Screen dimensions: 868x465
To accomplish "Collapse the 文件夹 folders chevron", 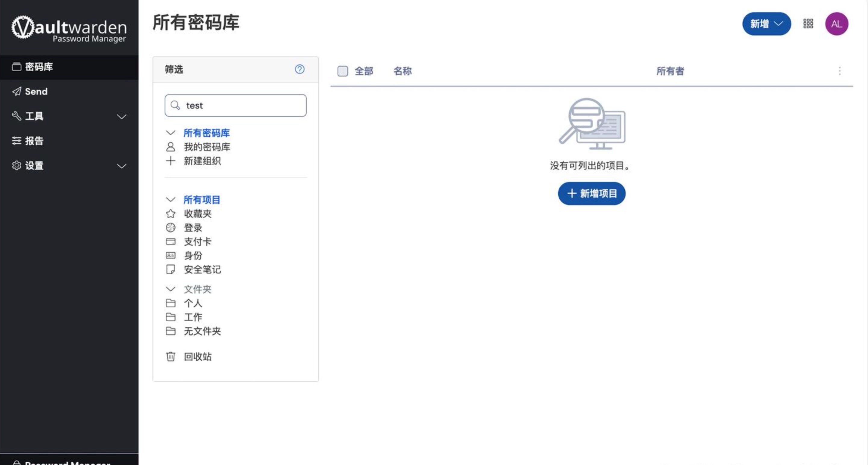I will (x=170, y=289).
